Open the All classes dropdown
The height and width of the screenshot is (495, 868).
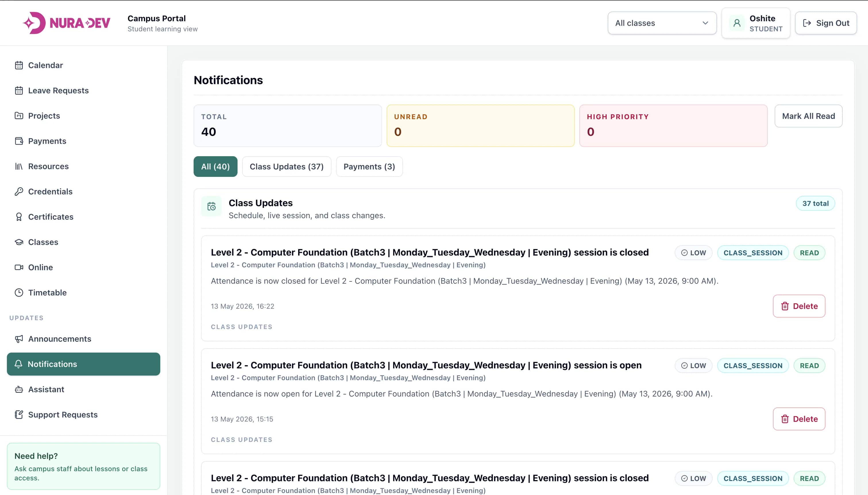[662, 23]
